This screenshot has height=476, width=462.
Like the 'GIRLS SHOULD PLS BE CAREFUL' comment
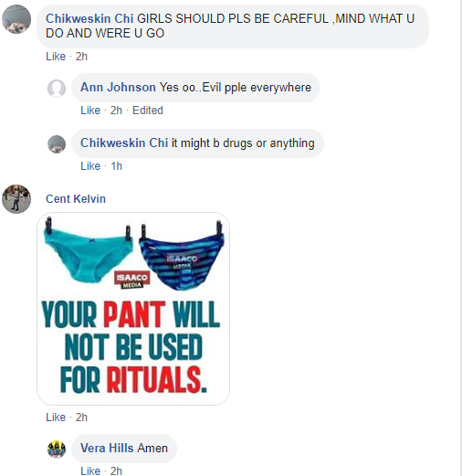click(56, 57)
